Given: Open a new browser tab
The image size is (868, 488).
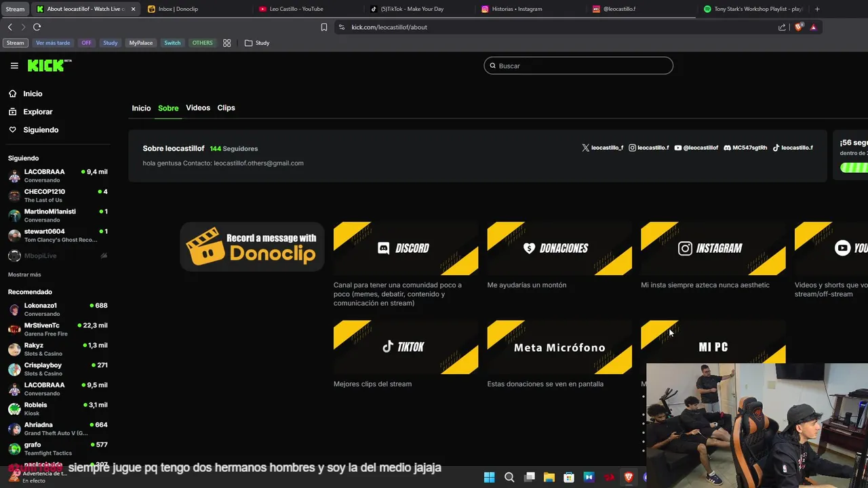Looking at the screenshot, I should click(817, 9).
